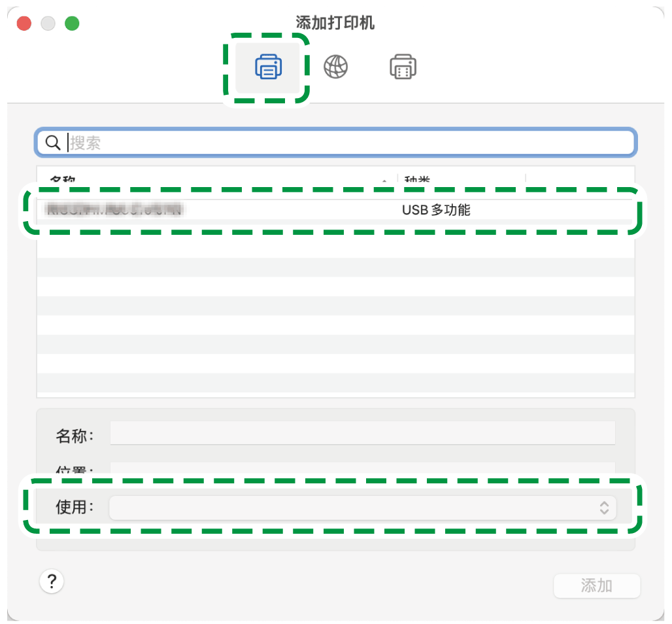This screenshot has height=624, width=672.
Task: Click the 添加 button
Action: [597, 585]
